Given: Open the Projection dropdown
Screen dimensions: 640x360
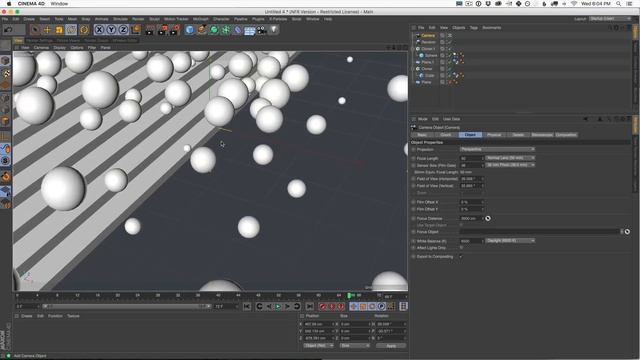Looking at the screenshot, I should pos(497,149).
